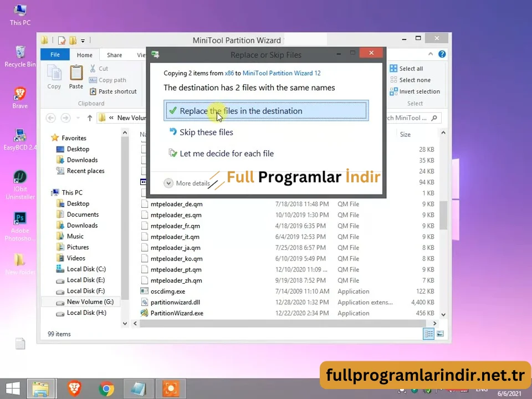The width and height of the screenshot is (532, 399).
Task: Go back with the Explorer back arrow
Action: click(51, 117)
